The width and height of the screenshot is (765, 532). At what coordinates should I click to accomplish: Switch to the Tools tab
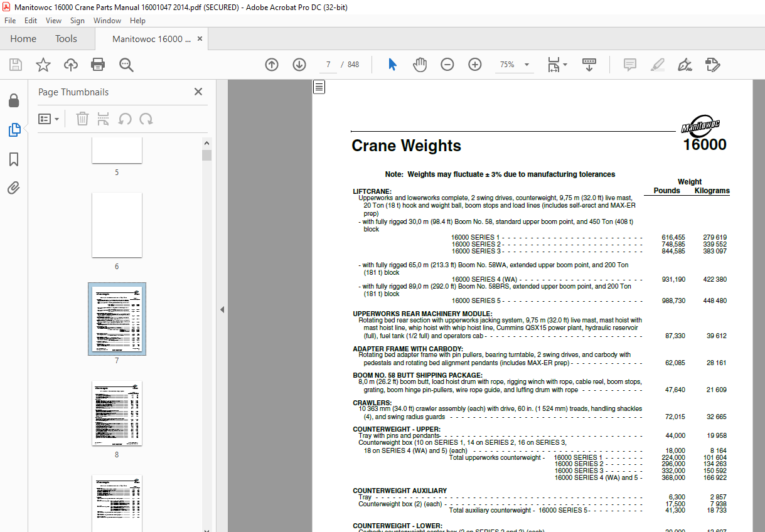pyautogui.click(x=66, y=39)
